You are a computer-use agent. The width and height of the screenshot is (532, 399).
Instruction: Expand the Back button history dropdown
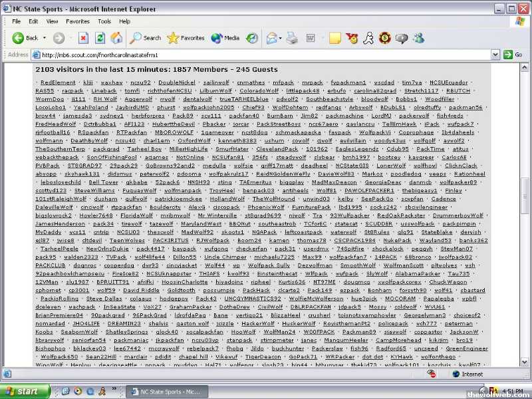coord(45,38)
